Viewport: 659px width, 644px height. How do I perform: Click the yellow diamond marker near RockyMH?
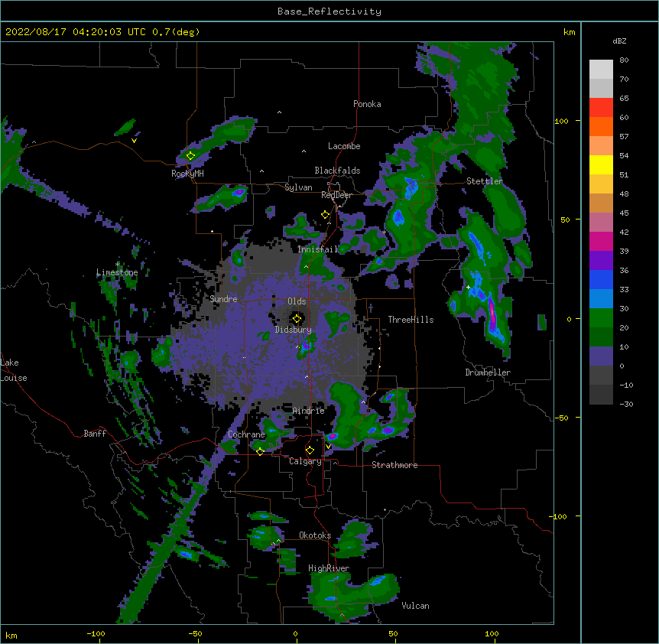(x=190, y=156)
